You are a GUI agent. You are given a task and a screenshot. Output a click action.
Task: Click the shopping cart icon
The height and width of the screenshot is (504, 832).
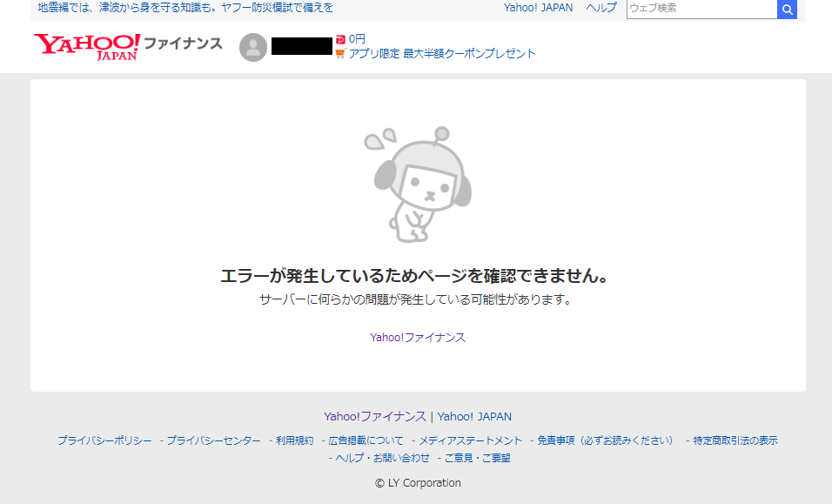(x=340, y=53)
